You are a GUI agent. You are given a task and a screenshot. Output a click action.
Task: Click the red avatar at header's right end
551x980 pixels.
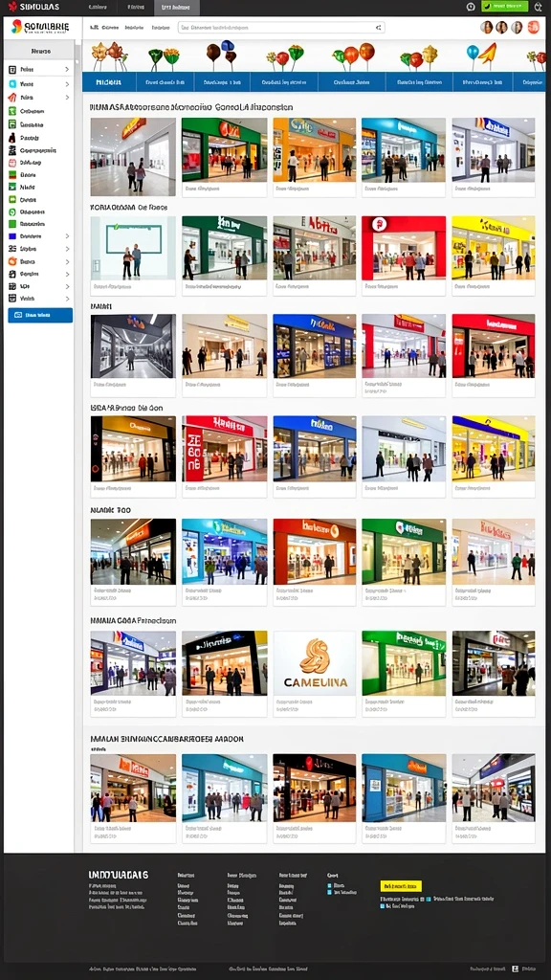click(x=534, y=27)
